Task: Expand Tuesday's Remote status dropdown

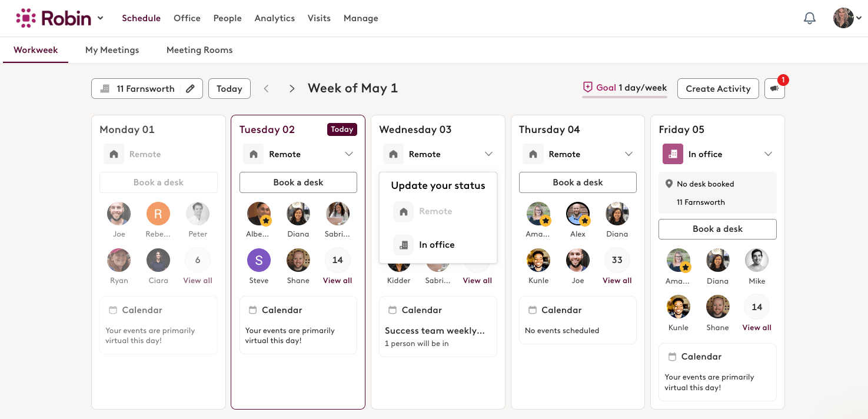Action: click(x=349, y=154)
